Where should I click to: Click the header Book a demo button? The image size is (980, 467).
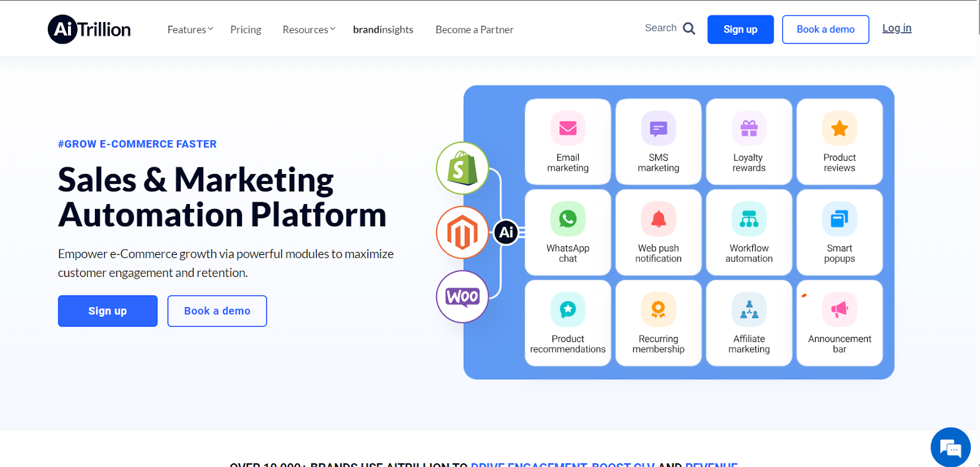point(826,29)
